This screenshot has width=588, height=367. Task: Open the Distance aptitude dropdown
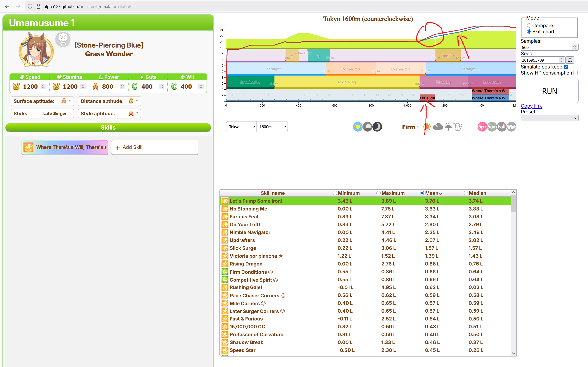click(109, 101)
